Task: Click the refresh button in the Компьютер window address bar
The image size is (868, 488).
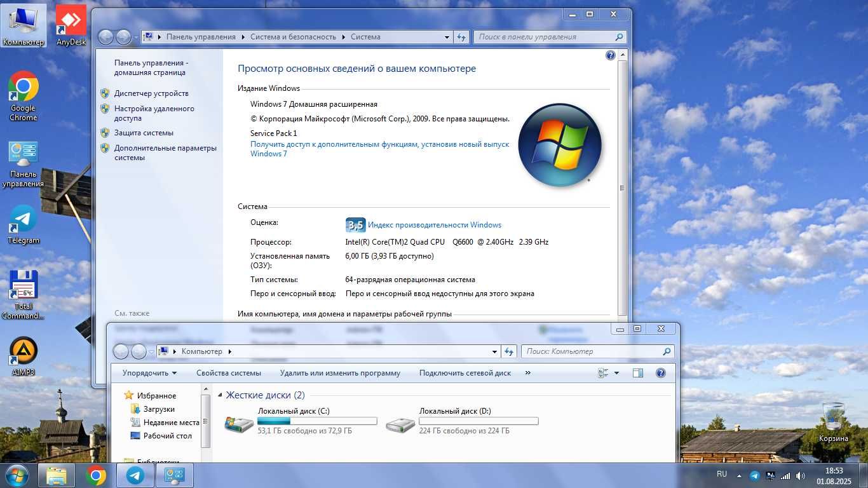Action: (509, 351)
